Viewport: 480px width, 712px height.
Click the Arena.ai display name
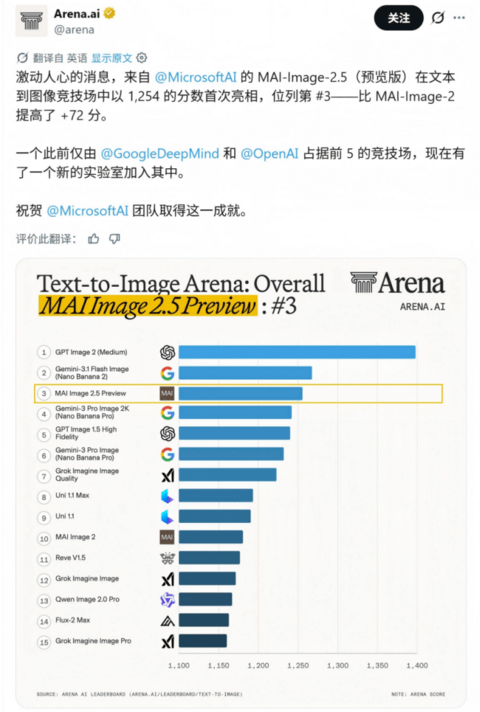(x=77, y=14)
